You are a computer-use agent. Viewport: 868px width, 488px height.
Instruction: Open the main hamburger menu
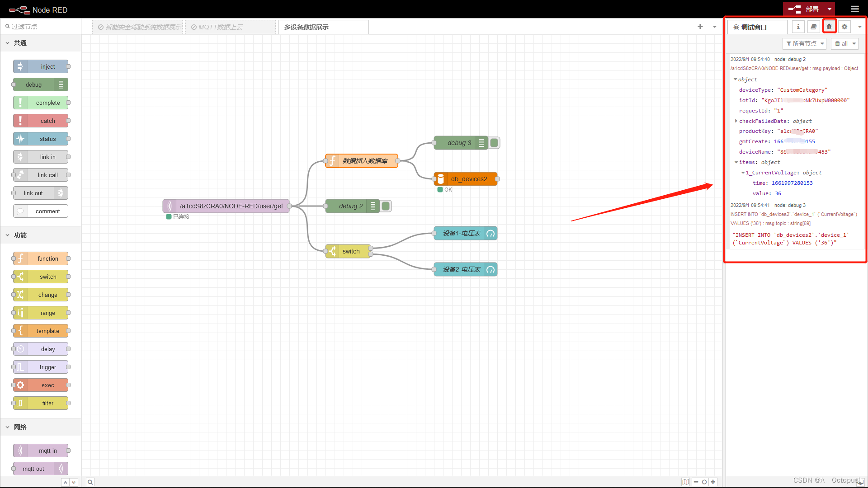click(x=854, y=9)
